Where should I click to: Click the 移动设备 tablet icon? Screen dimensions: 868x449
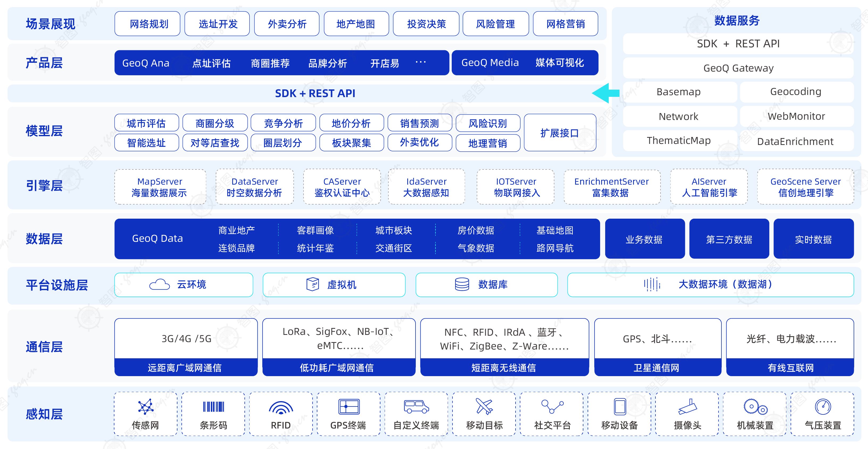[x=620, y=406]
